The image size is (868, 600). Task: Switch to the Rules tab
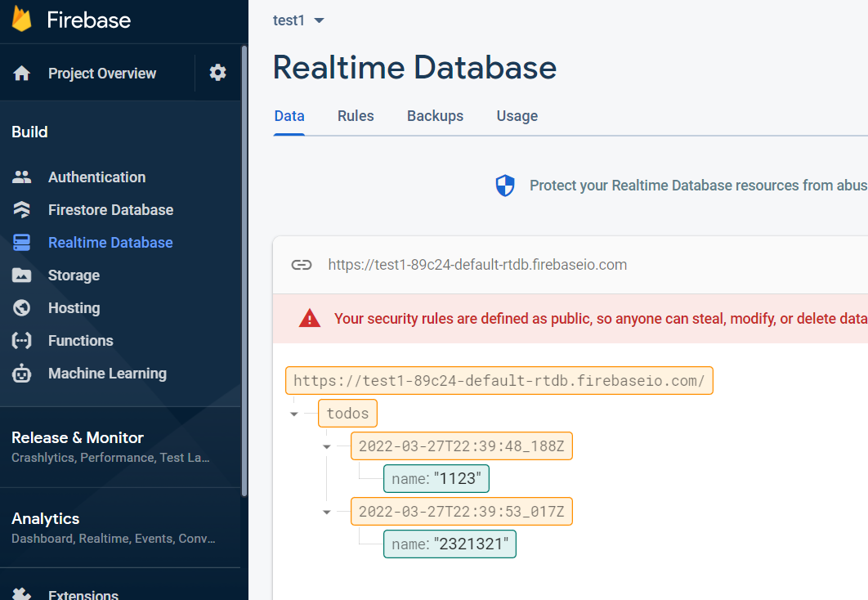[356, 116]
